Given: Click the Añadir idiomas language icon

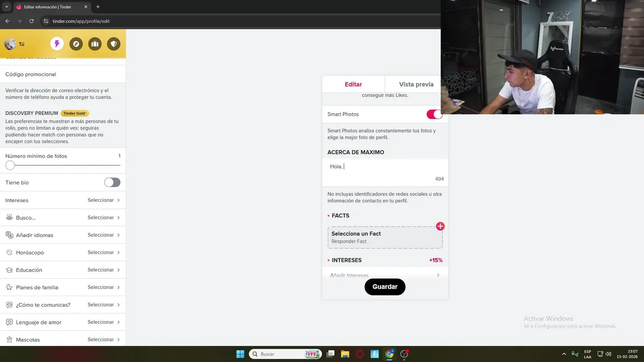Looking at the screenshot, I should click(x=9, y=235).
